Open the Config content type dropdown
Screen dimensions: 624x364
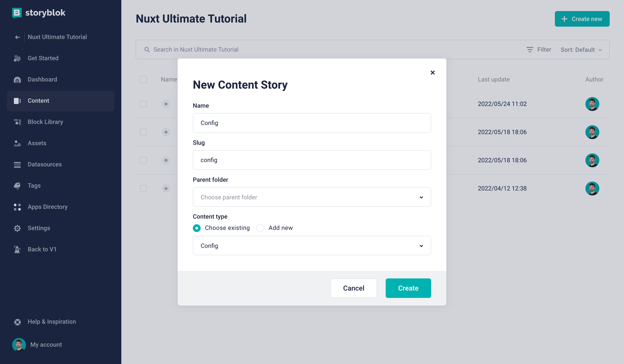[x=312, y=246]
